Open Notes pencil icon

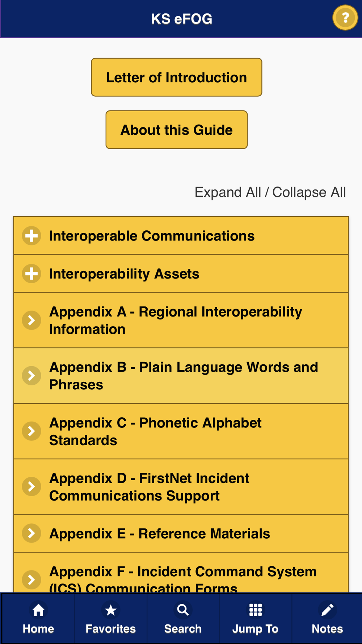coord(327,610)
